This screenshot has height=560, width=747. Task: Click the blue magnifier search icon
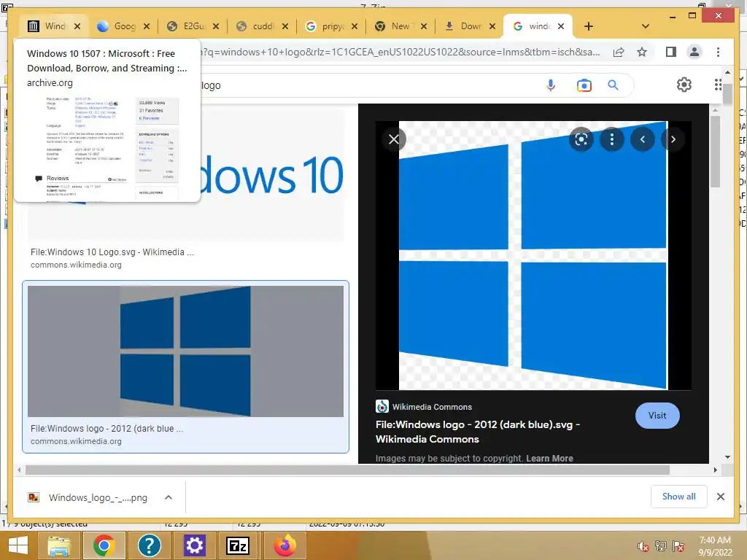click(x=613, y=85)
